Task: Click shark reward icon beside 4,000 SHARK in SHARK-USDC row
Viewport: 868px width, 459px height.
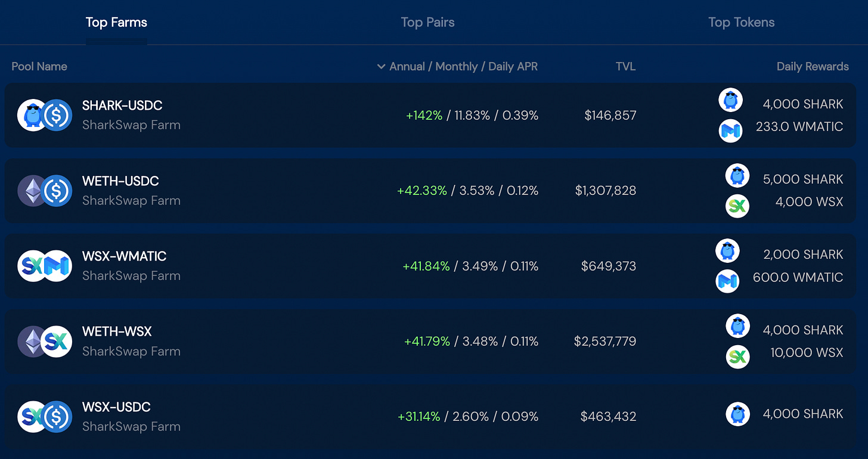Action: (730, 100)
